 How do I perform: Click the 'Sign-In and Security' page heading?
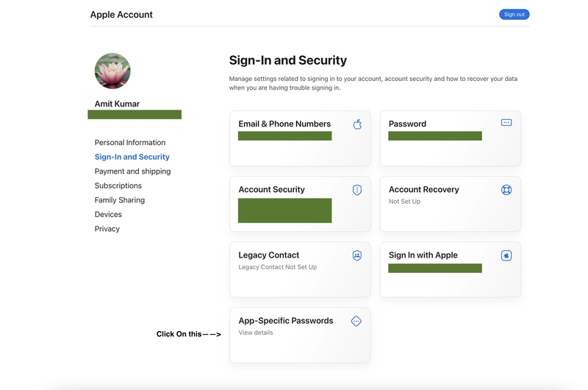point(288,60)
